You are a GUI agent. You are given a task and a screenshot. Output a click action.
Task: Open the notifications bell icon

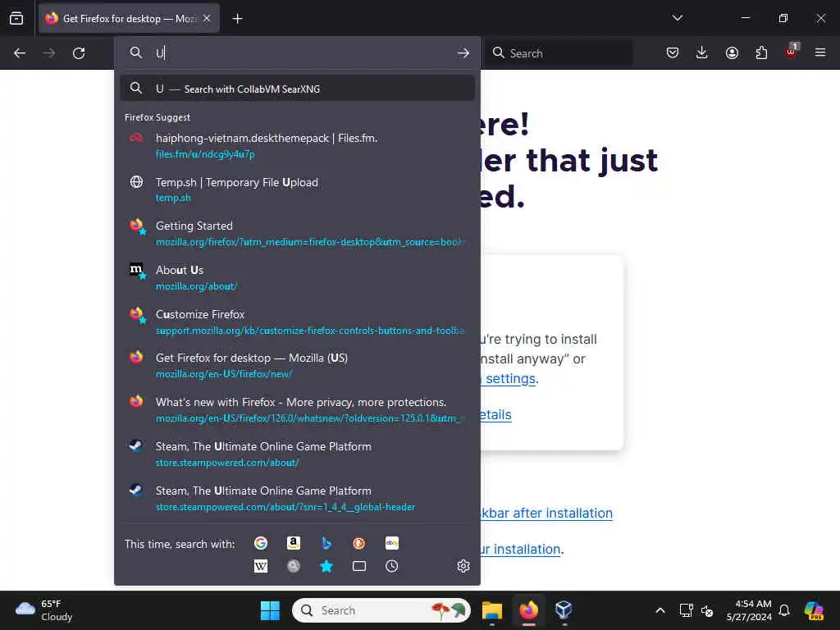click(784, 610)
